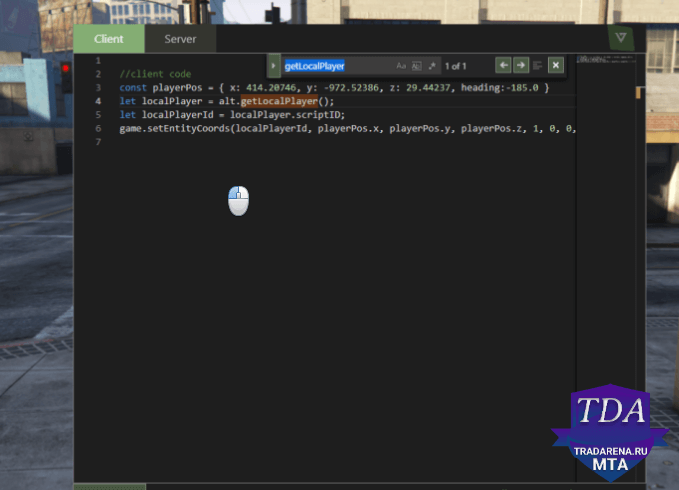Click the code minimap preview

(605, 59)
